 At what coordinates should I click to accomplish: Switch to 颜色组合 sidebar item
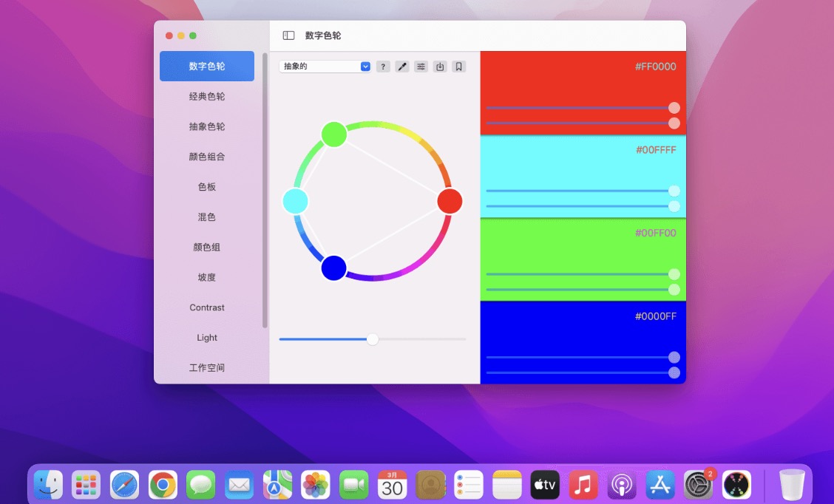pyautogui.click(x=207, y=157)
